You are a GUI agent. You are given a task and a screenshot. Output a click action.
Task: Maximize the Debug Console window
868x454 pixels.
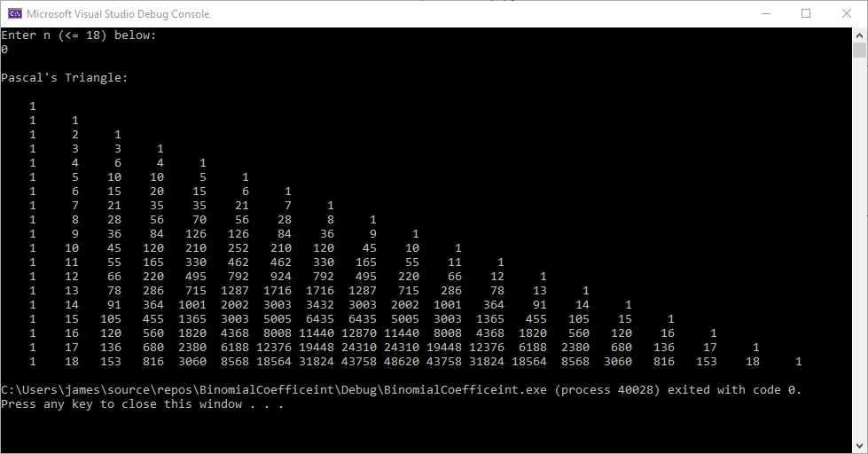tap(806, 13)
